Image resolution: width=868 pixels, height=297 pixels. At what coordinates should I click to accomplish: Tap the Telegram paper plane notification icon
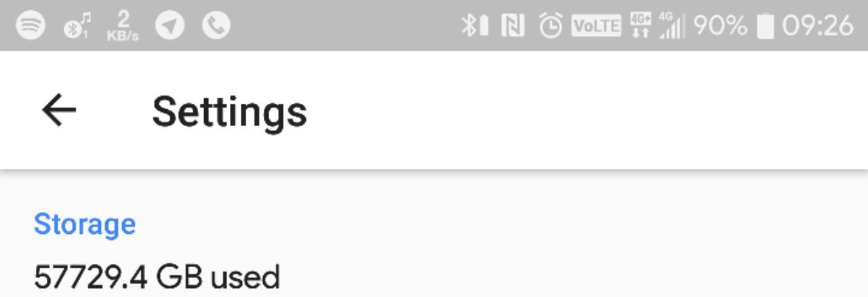pos(170,26)
